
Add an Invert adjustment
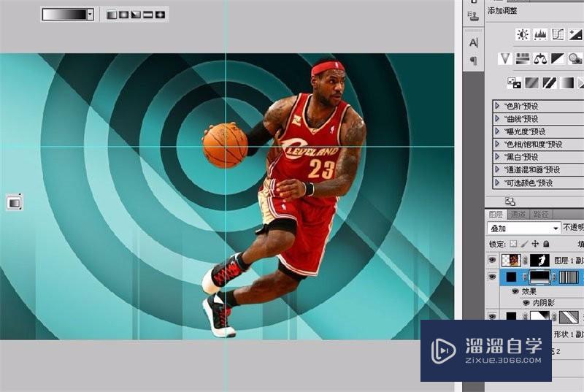click(515, 83)
